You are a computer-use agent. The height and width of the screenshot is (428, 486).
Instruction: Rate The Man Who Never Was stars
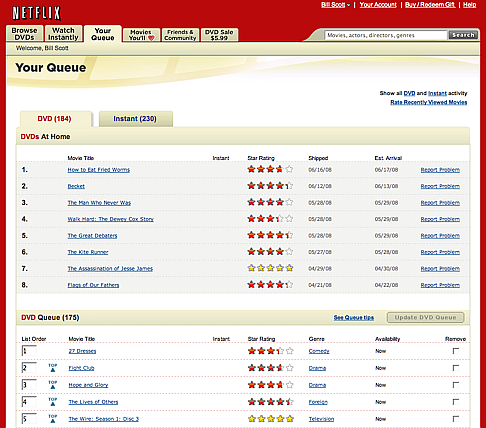click(270, 202)
